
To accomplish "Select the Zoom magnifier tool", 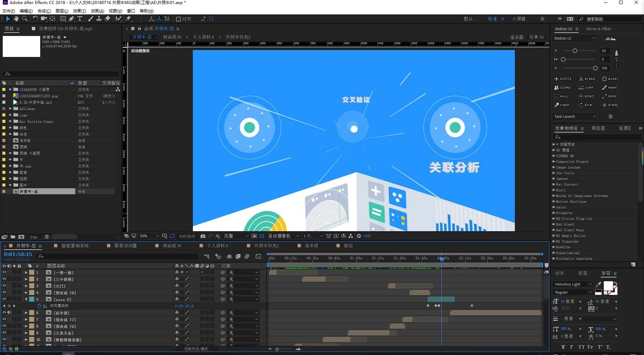I will [24, 19].
